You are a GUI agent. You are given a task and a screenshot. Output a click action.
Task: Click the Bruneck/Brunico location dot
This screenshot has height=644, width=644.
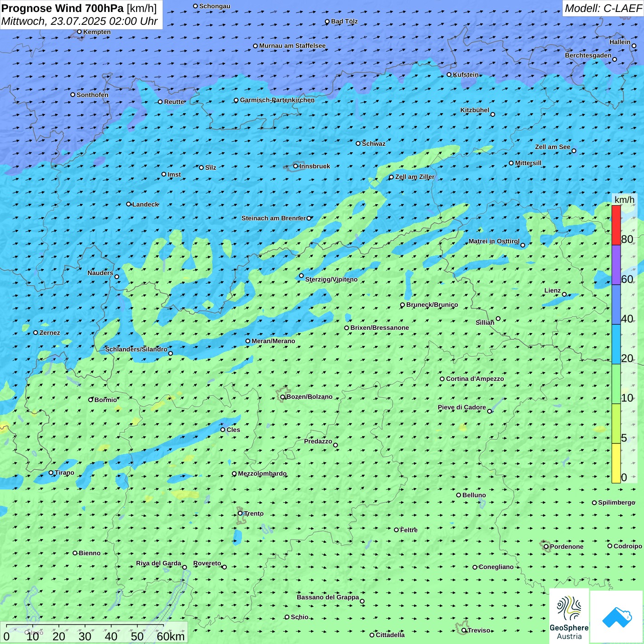tap(402, 305)
